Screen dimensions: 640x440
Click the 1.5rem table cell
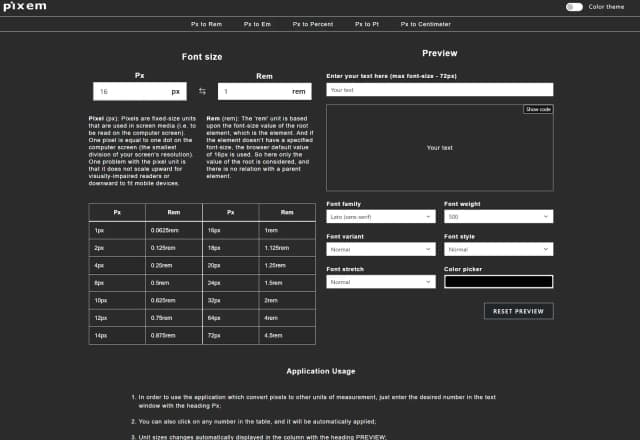(287, 283)
